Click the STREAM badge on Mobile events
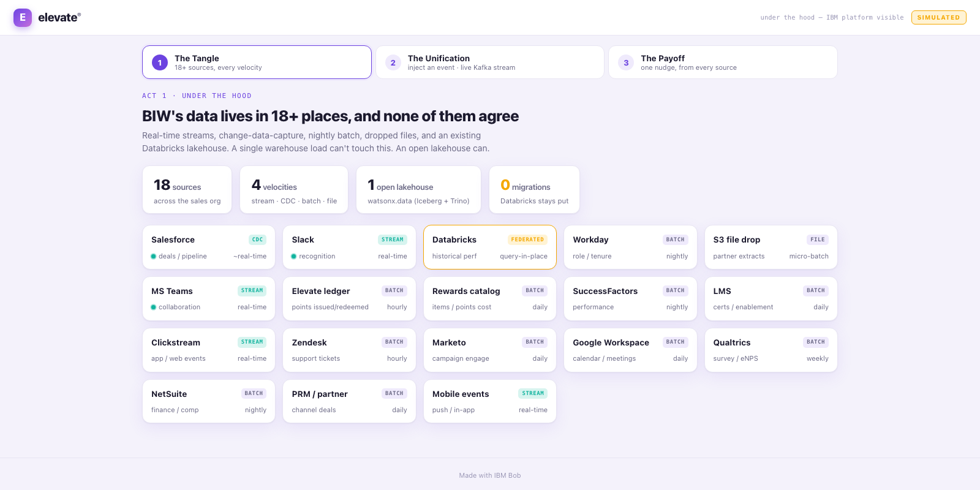Image resolution: width=980 pixels, height=490 pixels. click(533, 393)
